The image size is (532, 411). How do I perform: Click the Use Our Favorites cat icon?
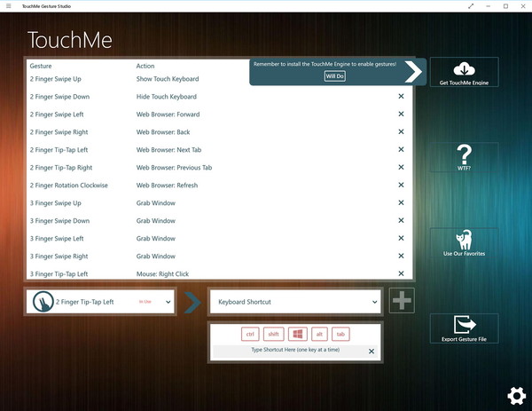coord(464,240)
